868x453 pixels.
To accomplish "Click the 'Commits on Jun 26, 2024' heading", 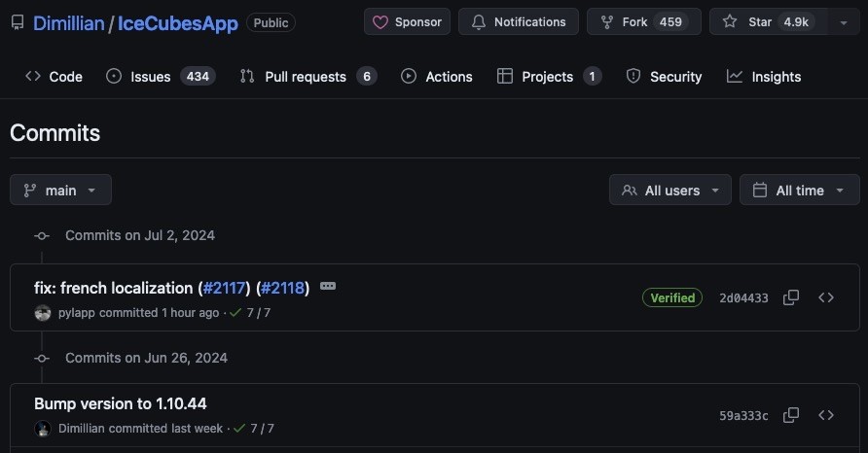I will click(146, 358).
